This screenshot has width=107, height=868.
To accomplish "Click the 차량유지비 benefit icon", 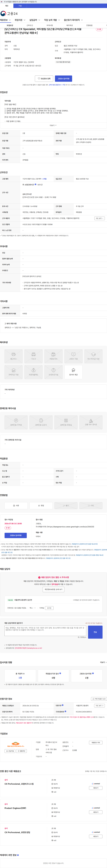I will point(53,356).
